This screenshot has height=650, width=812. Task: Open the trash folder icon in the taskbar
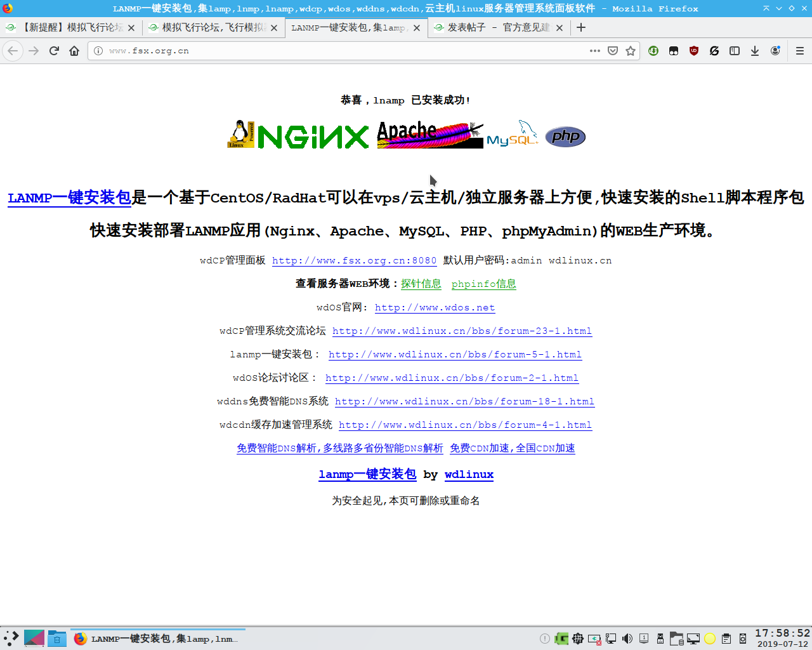[x=57, y=638]
